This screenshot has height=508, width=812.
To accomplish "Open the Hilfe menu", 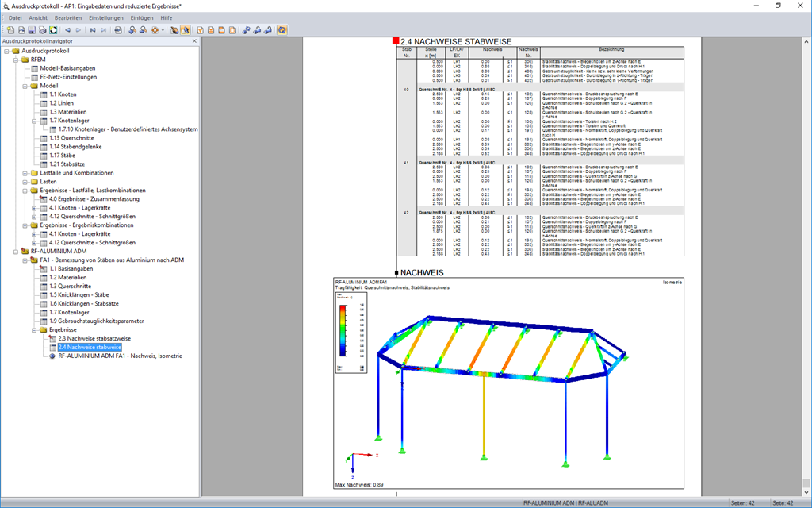I will (x=167, y=17).
